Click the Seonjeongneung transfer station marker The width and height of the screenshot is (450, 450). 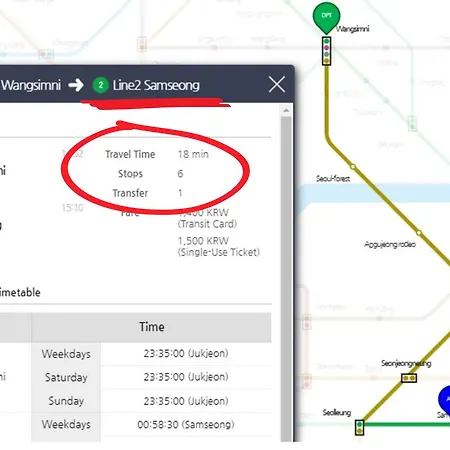[409, 378]
